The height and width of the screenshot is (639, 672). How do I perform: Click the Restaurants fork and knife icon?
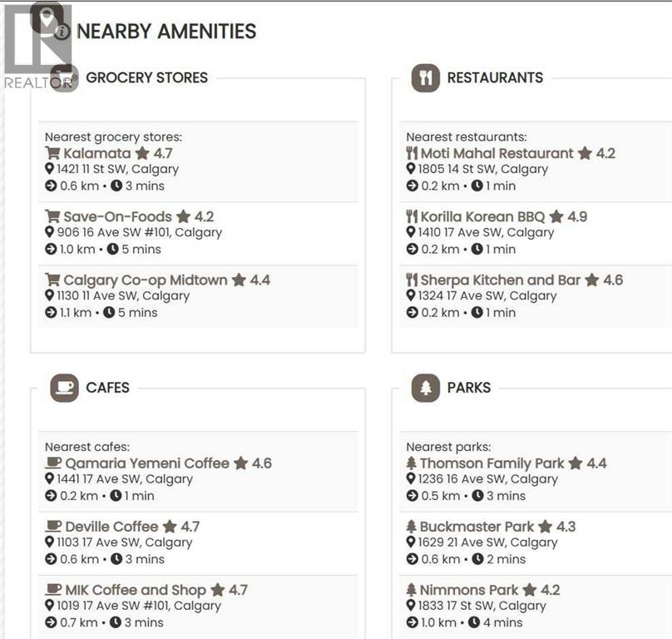click(425, 78)
